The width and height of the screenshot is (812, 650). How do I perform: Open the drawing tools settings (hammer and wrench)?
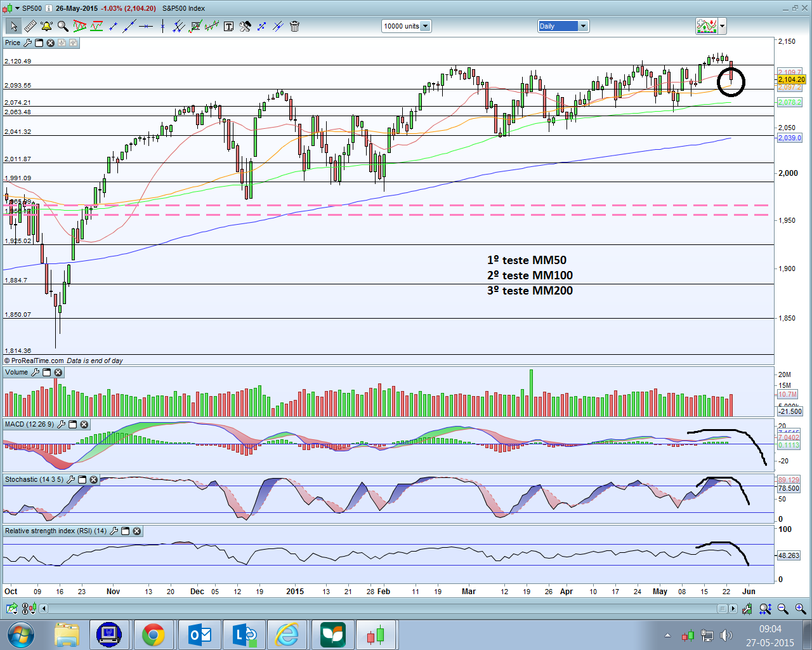[x=245, y=26]
